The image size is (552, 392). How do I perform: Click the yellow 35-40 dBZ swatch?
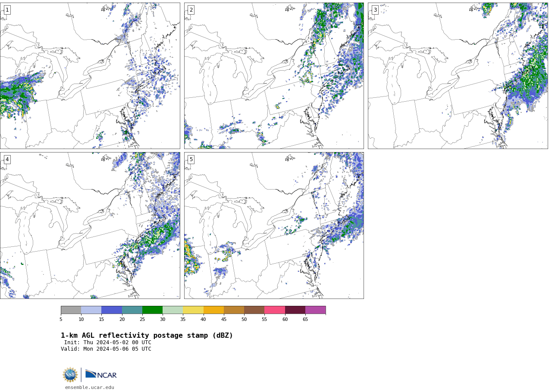193,310
